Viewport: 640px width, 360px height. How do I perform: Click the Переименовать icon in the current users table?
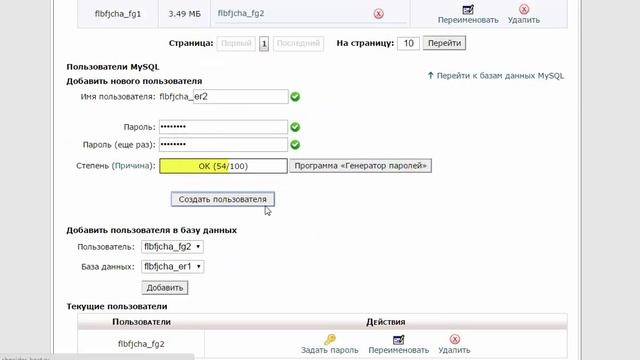[398, 339]
